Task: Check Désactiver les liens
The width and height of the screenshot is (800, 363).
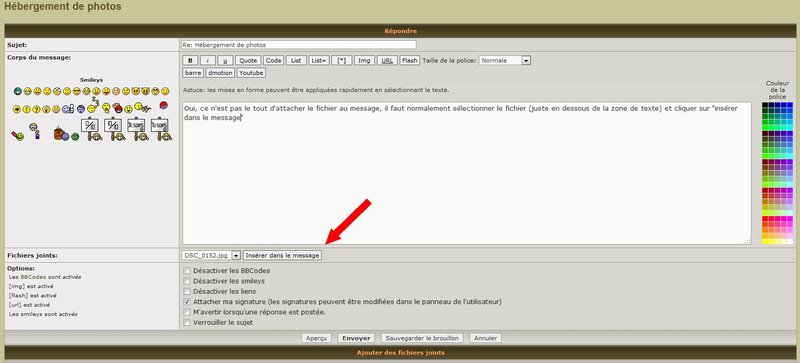Action: [x=187, y=291]
